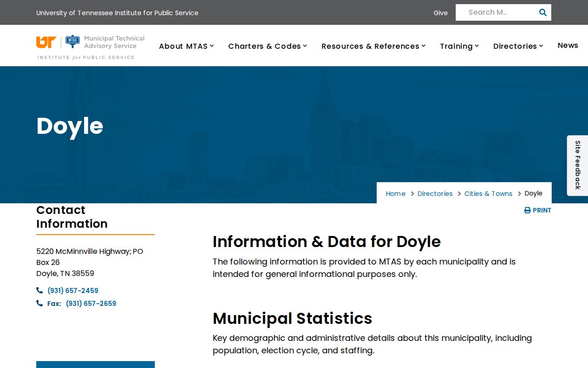The width and height of the screenshot is (588, 368).
Task: Click the Doyle, TN 38559 address line
Action: pyautogui.click(x=65, y=273)
